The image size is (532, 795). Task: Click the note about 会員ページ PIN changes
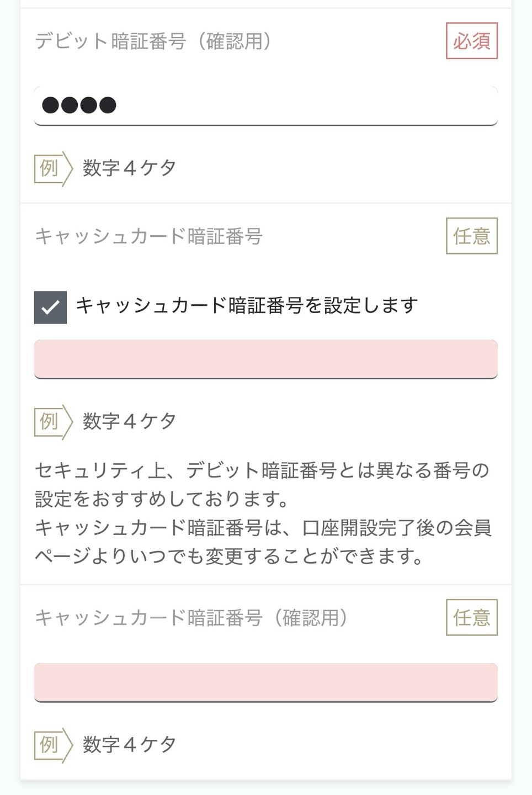(x=263, y=542)
